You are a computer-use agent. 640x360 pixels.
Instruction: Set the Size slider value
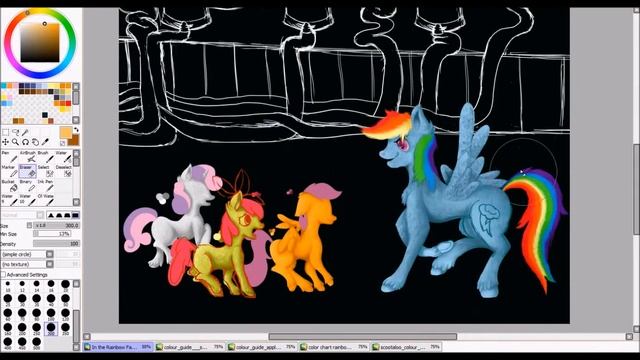tap(56, 225)
